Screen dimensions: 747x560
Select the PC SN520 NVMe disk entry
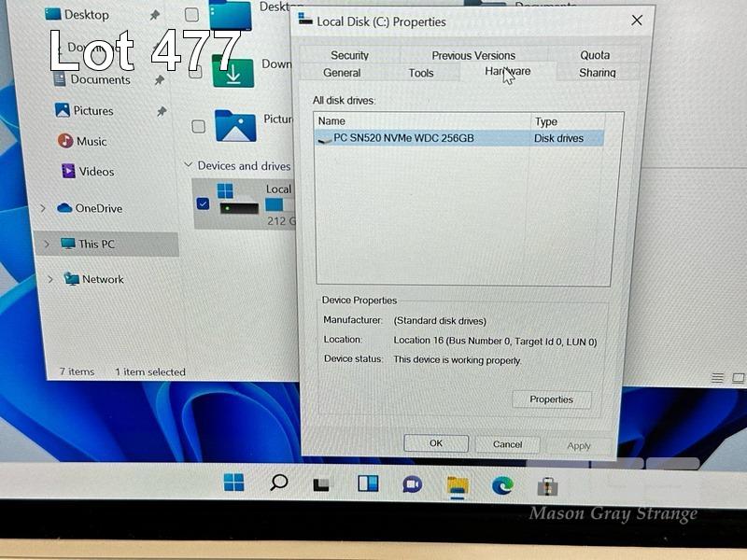coord(403,138)
